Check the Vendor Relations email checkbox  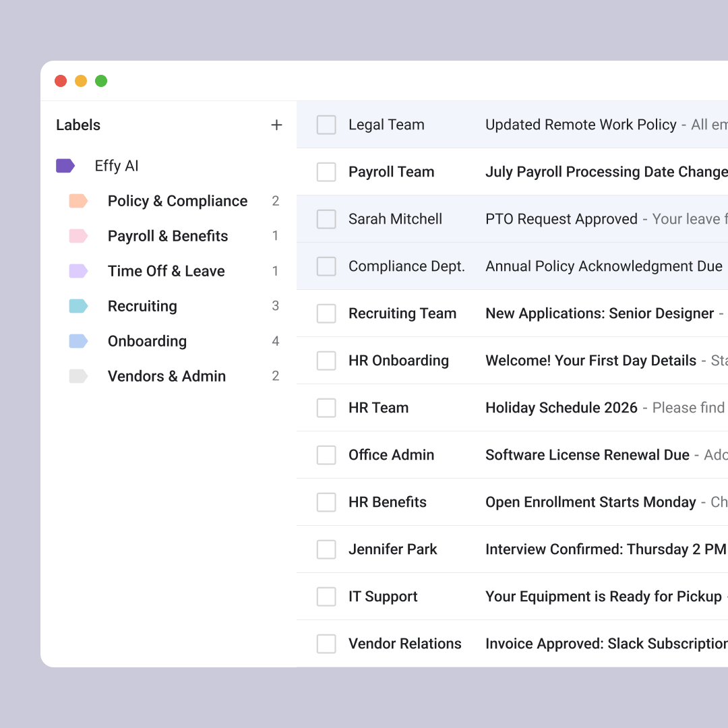click(x=326, y=644)
